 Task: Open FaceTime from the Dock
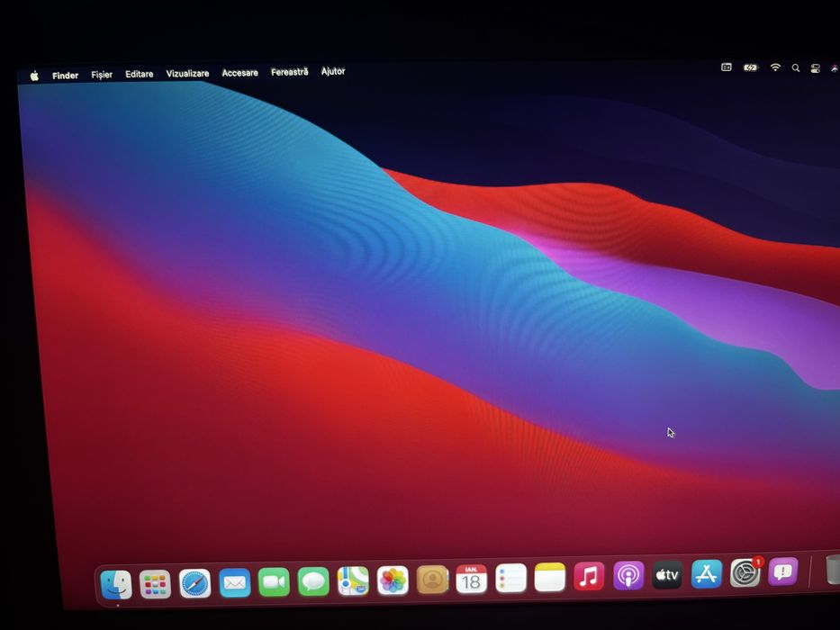(274, 581)
